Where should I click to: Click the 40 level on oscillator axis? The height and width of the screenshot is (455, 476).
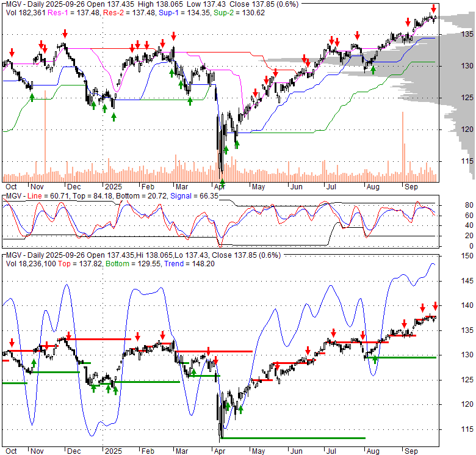point(469,225)
